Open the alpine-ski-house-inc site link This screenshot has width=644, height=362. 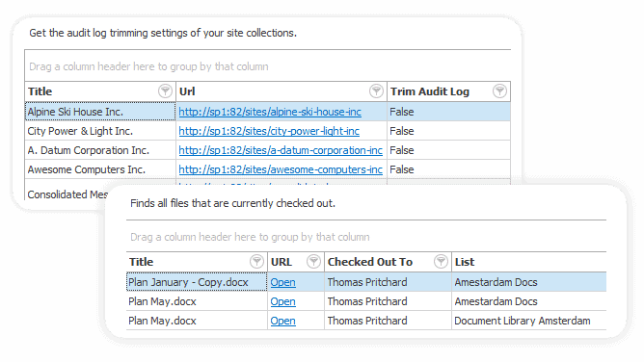[x=270, y=112]
